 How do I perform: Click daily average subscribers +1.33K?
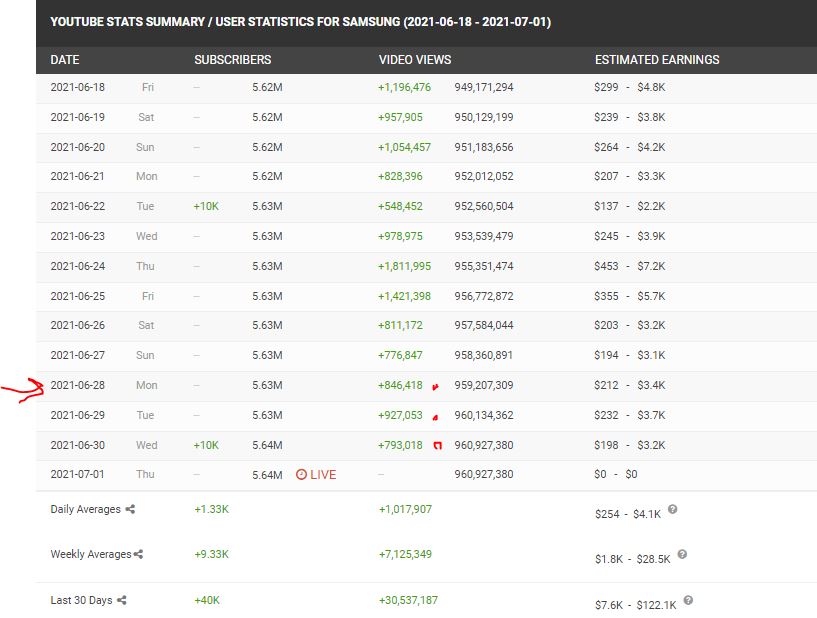[211, 509]
